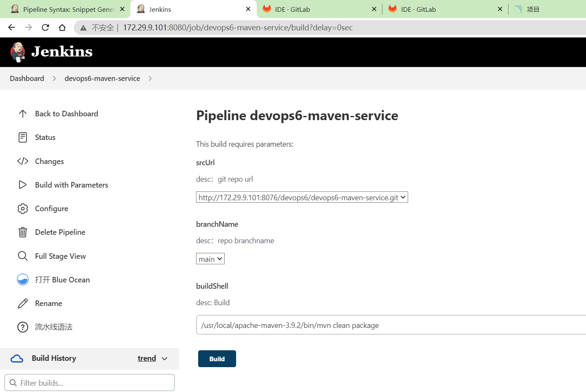
Task: Click the Status document icon
Action: pos(23,137)
